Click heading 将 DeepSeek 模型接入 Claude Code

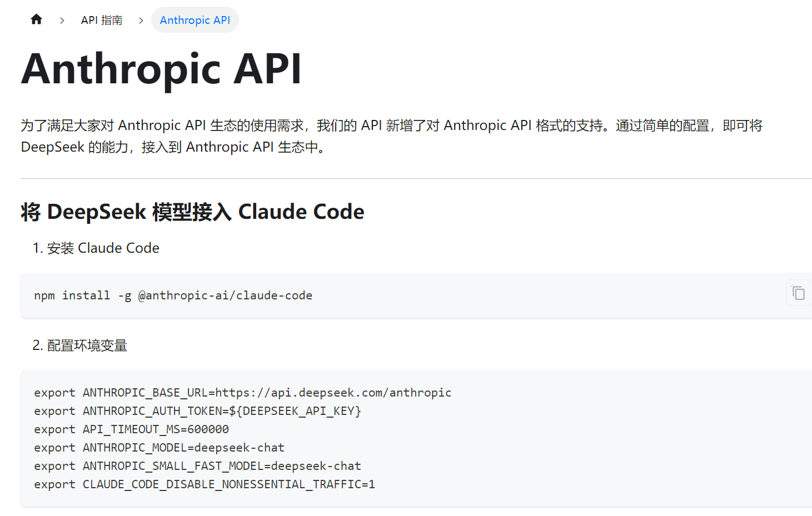192,212
